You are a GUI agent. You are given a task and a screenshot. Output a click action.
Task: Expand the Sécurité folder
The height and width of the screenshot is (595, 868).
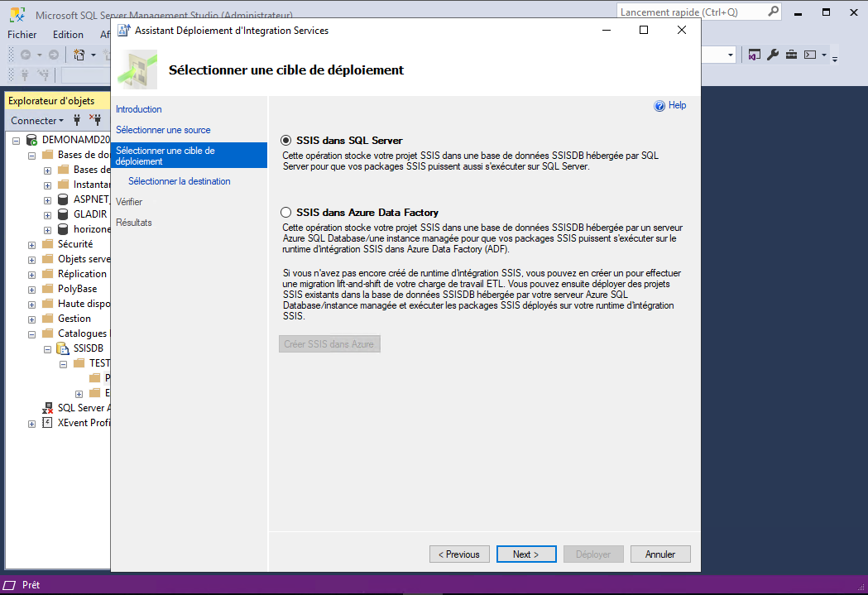(31, 245)
